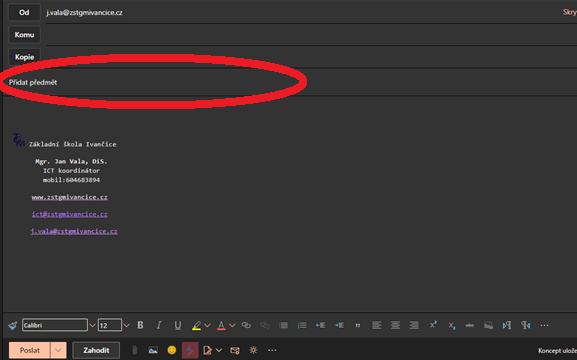Apply the yellow text highlight color
This screenshot has height=360, width=577.
[x=197, y=325]
